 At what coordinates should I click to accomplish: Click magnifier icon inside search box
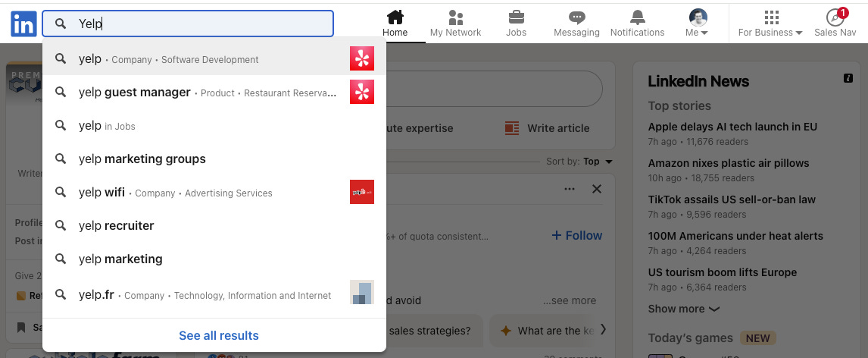point(61,24)
